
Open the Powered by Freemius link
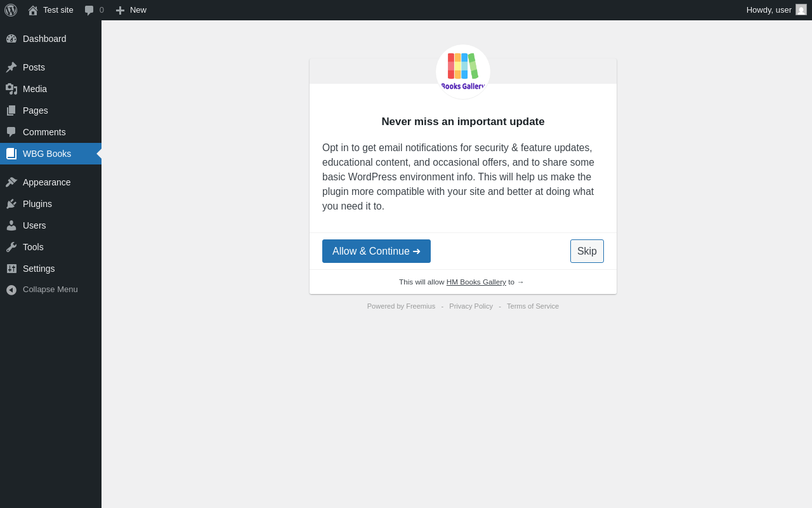(x=401, y=306)
